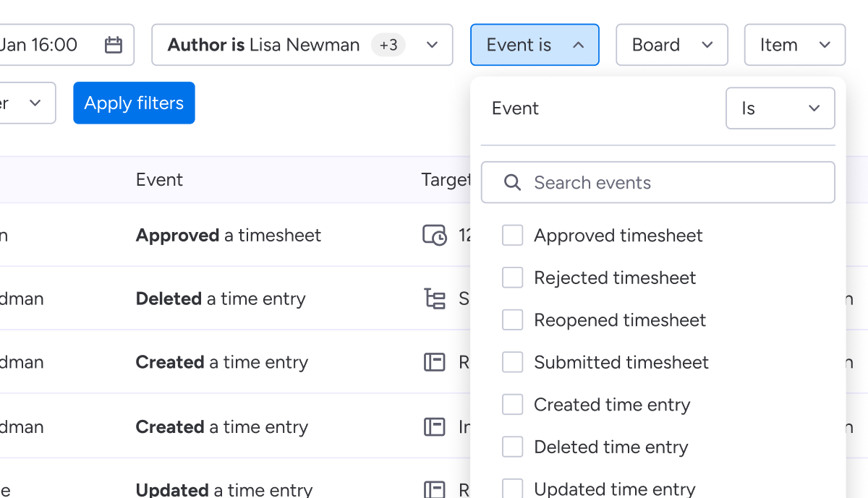868x498 pixels.
Task: Expand the Board filter dropdown
Action: click(671, 45)
